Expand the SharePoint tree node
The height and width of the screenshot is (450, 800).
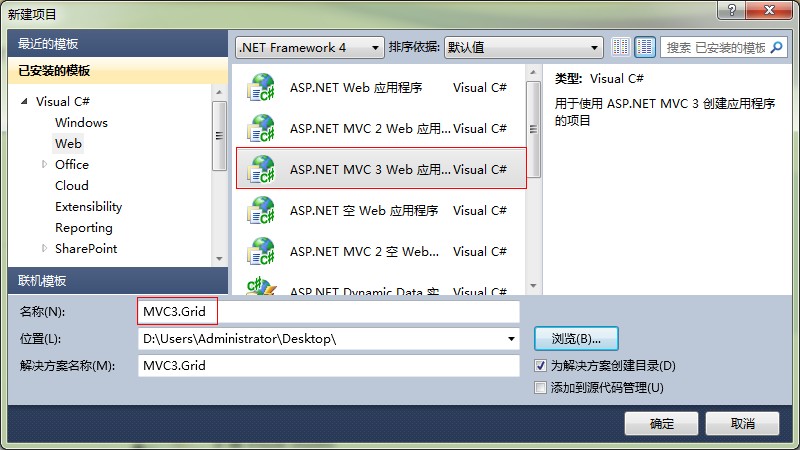coord(44,248)
